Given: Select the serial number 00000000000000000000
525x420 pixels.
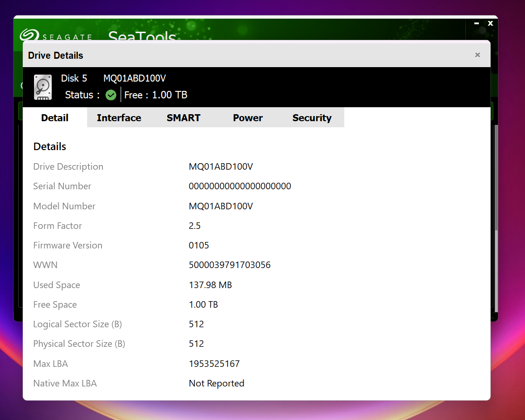Looking at the screenshot, I should click(x=240, y=186).
